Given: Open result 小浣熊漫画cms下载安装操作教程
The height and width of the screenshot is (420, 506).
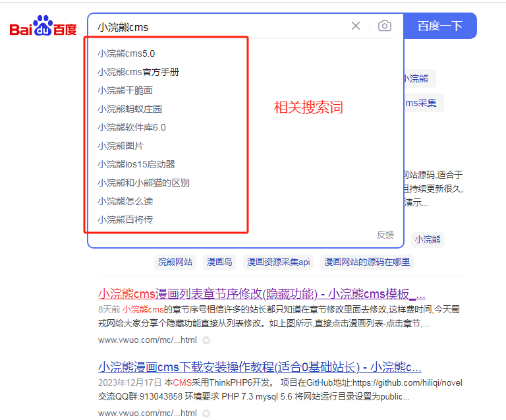Looking at the screenshot, I should [260, 367].
